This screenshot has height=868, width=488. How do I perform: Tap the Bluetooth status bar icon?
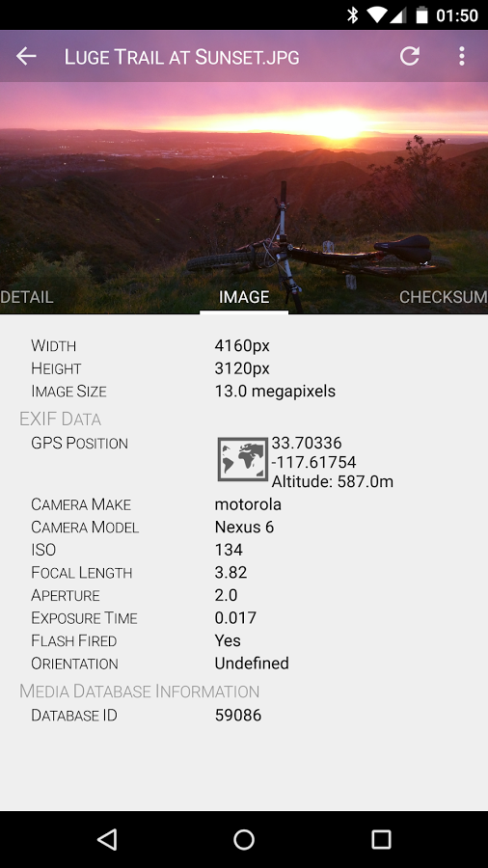point(352,14)
